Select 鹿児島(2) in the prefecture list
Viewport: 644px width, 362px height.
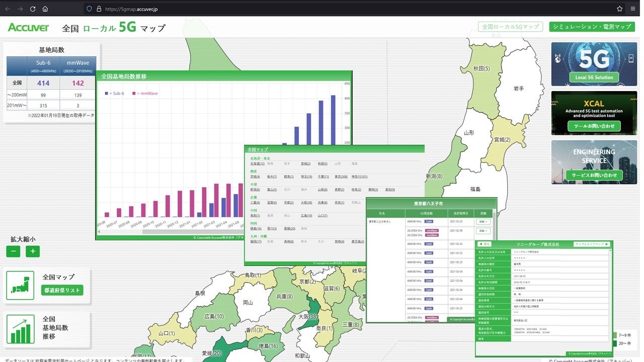[x=358, y=242]
